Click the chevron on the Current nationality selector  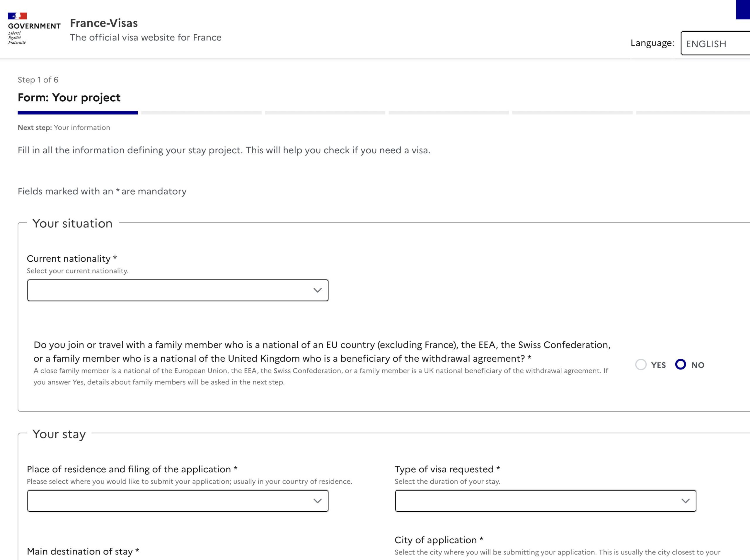point(317,290)
